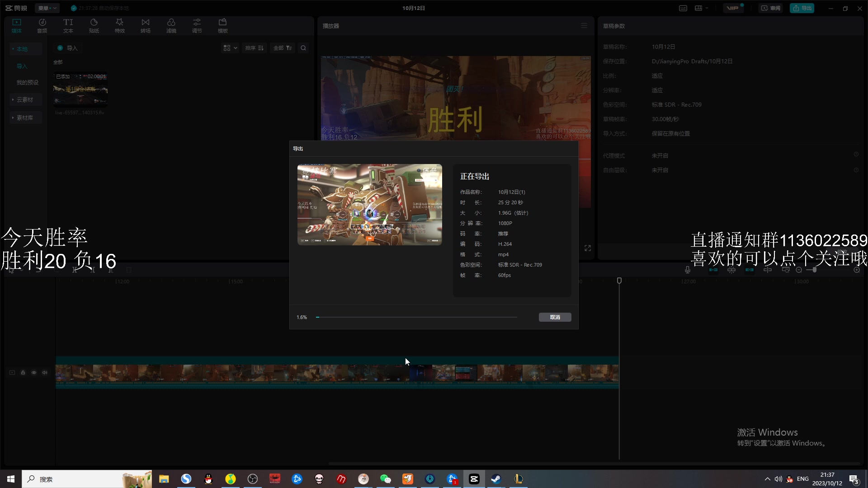The image size is (868, 488).
Task: Mute the main video track
Action: click(45, 372)
